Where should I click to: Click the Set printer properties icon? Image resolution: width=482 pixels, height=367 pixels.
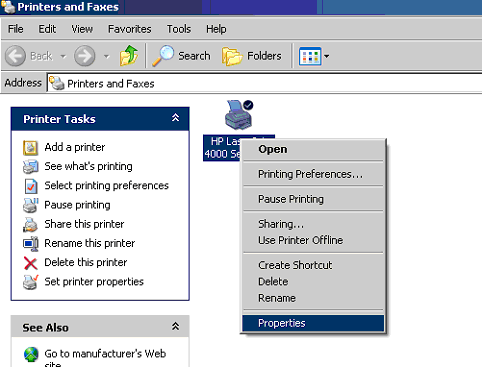tap(31, 282)
